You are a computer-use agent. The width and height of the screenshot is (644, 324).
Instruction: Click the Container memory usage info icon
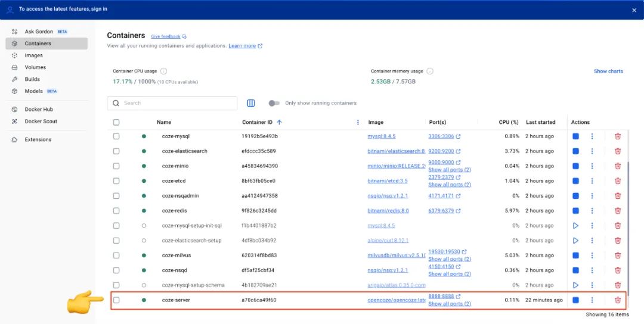pyautogui.click(x=429, y=71)
